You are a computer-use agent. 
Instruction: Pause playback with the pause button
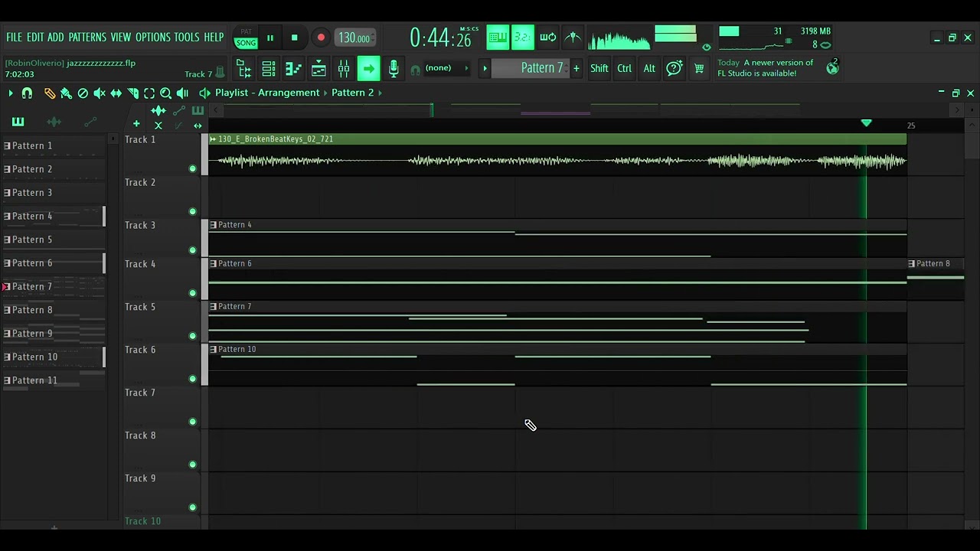[269, 37]
